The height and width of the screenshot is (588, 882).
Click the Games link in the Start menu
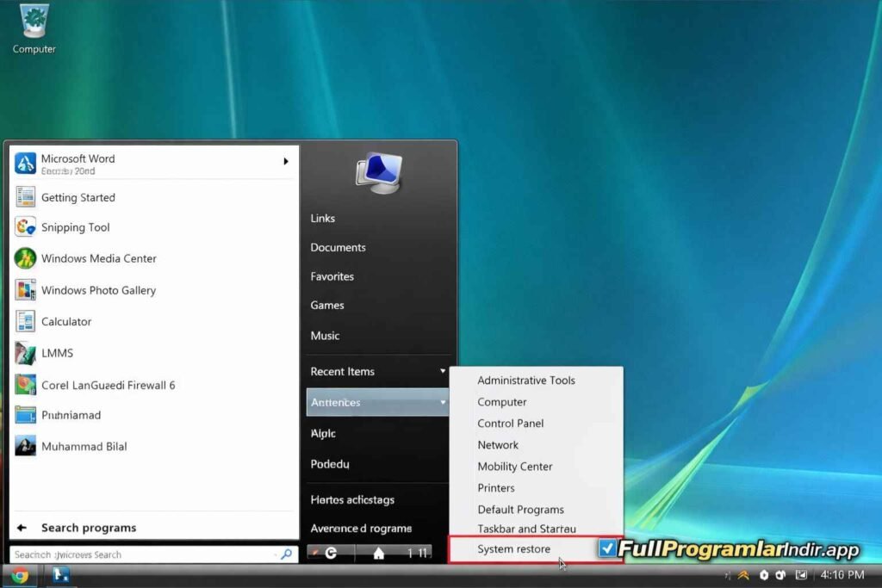point(326,305)
